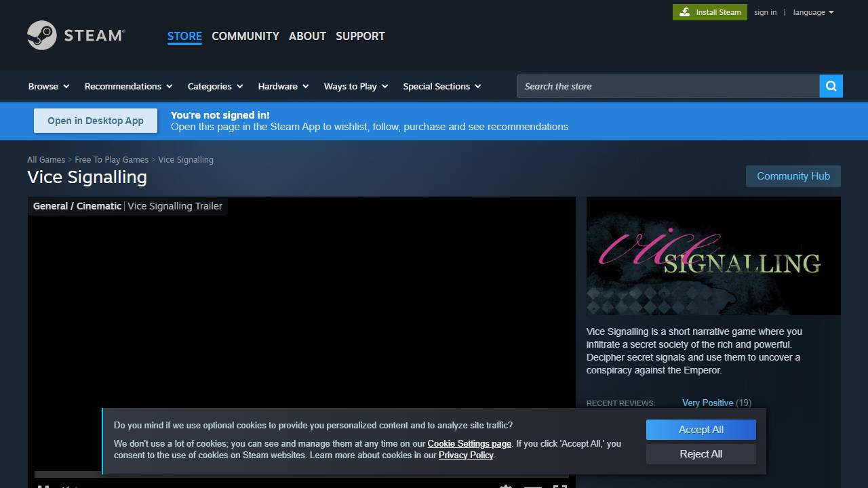Open the Cookie Settings page link
The image size is (868, 488).
click(x=469, y=443)
